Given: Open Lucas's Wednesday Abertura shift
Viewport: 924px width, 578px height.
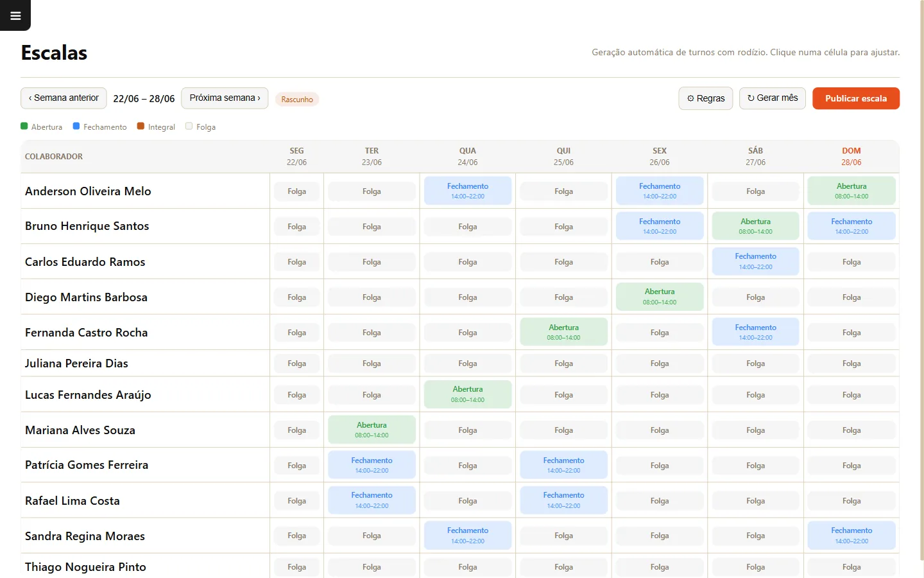Looking at the screenshot, I should [x=468, y=394].
